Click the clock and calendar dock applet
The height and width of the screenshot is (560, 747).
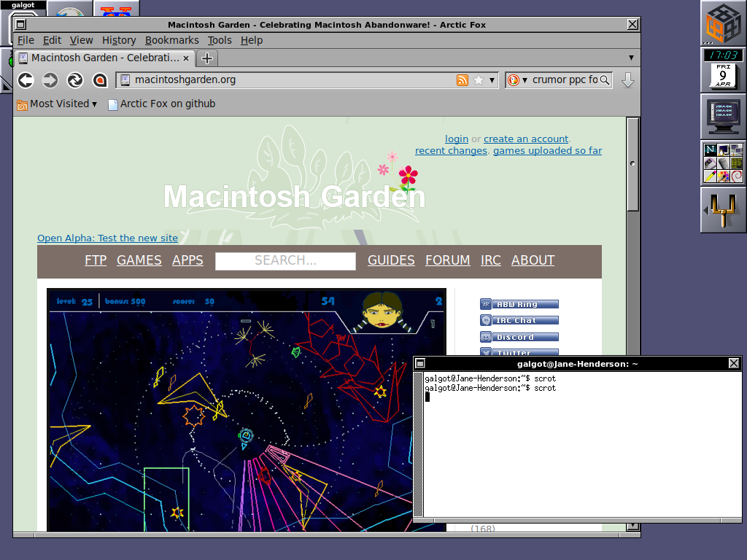723,70
